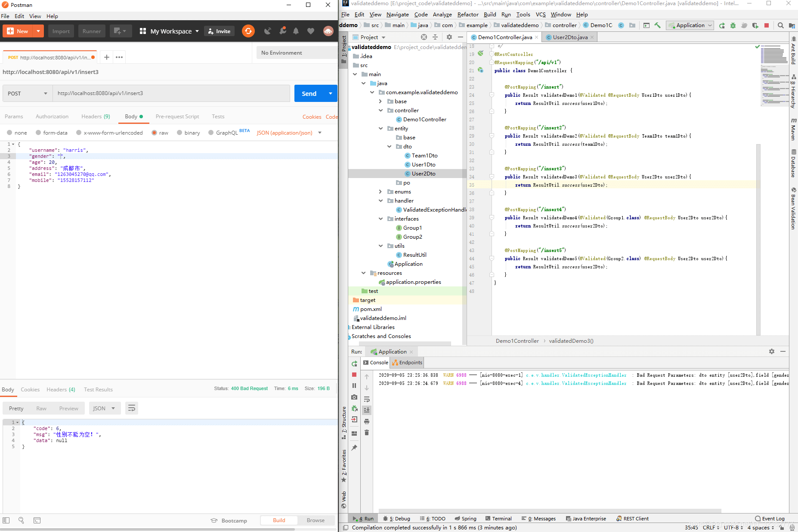The width and height of the screenshot is (798, 532).
Task: Open Project panel settings gear
Action: pos(449,37)
